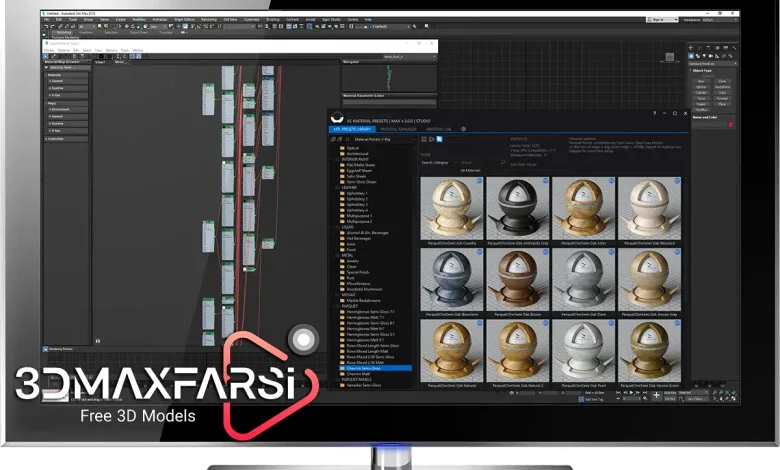The image size is (780, 470).
Task: Select the Marble Basketweave folder
Action: pyautogui.click(x=363, y=300)
